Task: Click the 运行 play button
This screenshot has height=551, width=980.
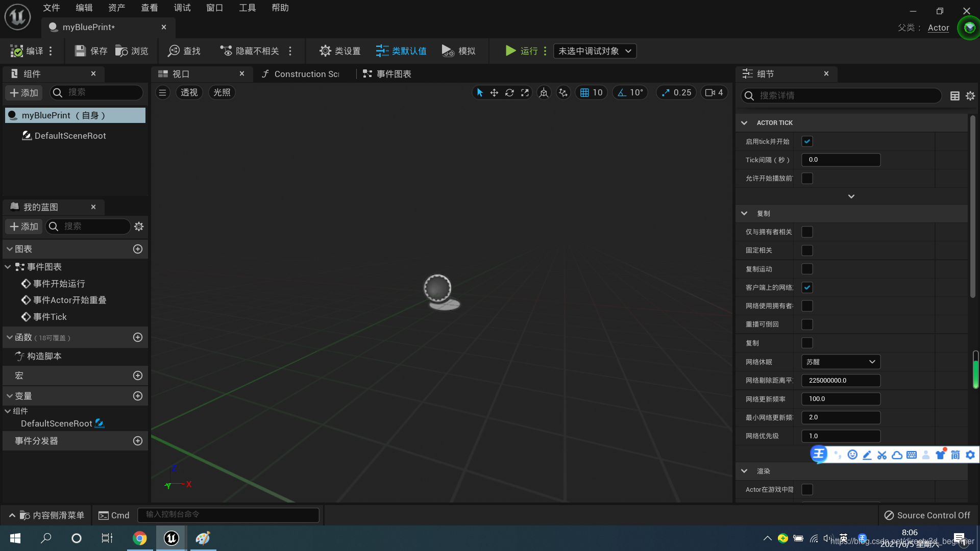Action: (x=511, y=51)
